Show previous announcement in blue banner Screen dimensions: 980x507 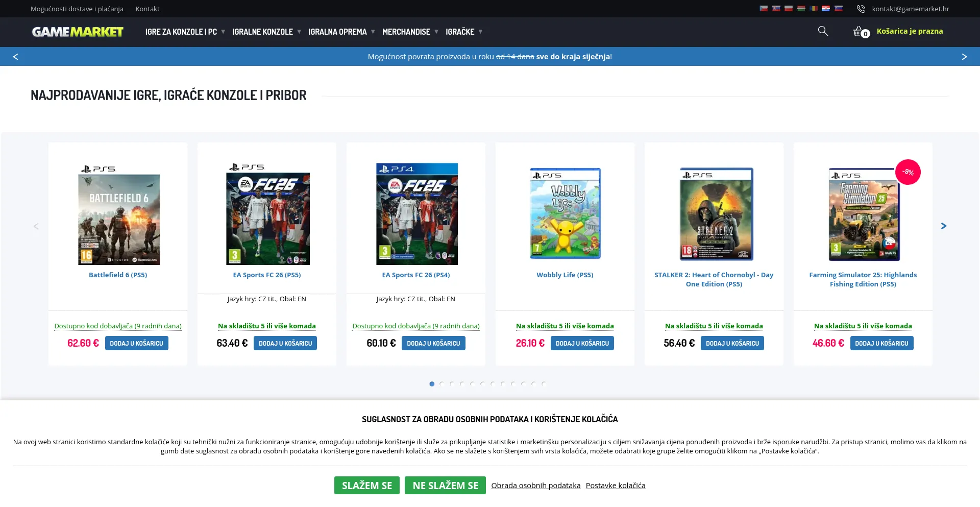(15, 57)
